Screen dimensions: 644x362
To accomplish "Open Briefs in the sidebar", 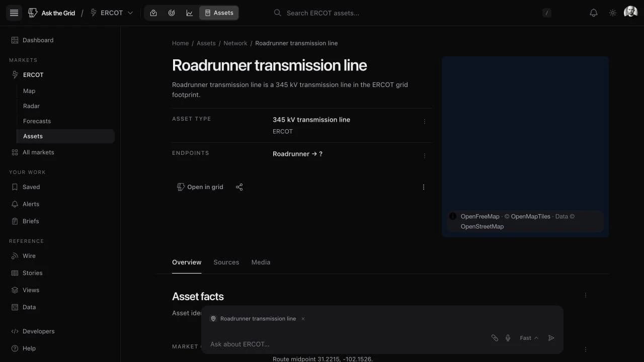I will 60,221.
